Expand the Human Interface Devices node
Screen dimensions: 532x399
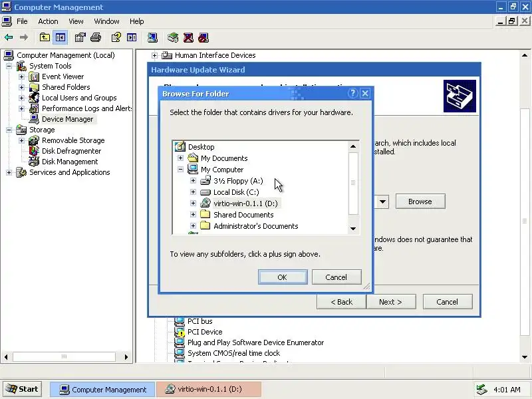click(154, 55)
